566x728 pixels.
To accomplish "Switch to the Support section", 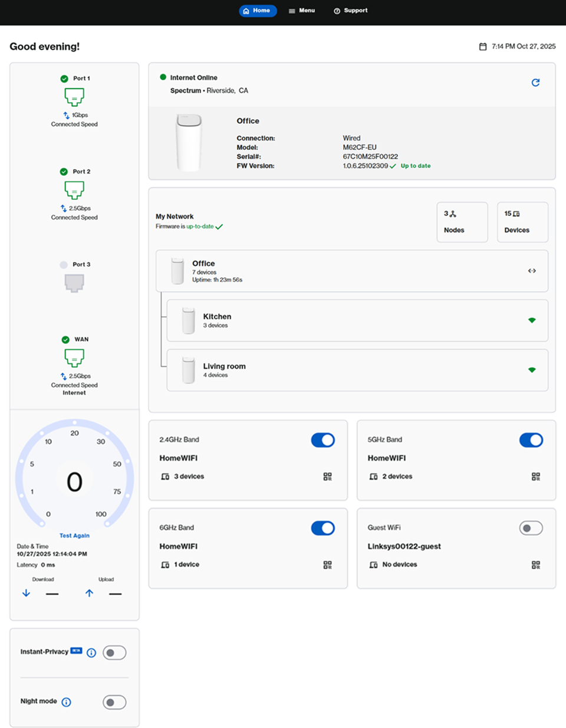I will (x=351, y=10).
